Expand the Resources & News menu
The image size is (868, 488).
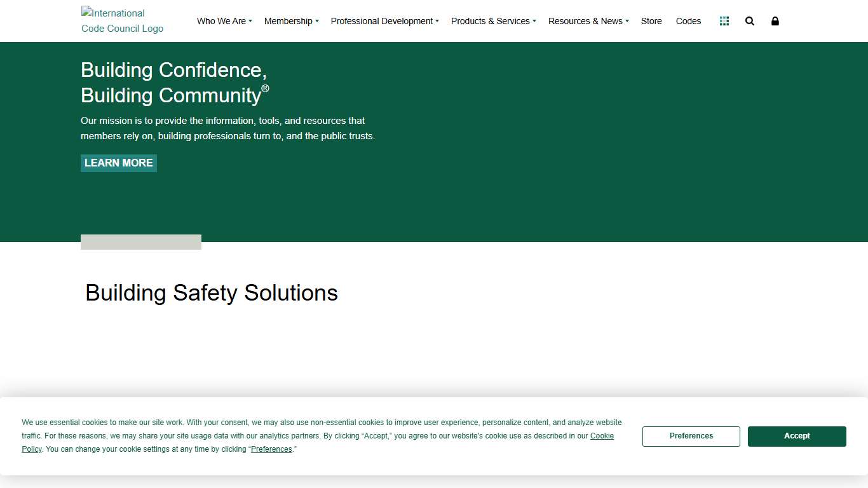point(588,21)
